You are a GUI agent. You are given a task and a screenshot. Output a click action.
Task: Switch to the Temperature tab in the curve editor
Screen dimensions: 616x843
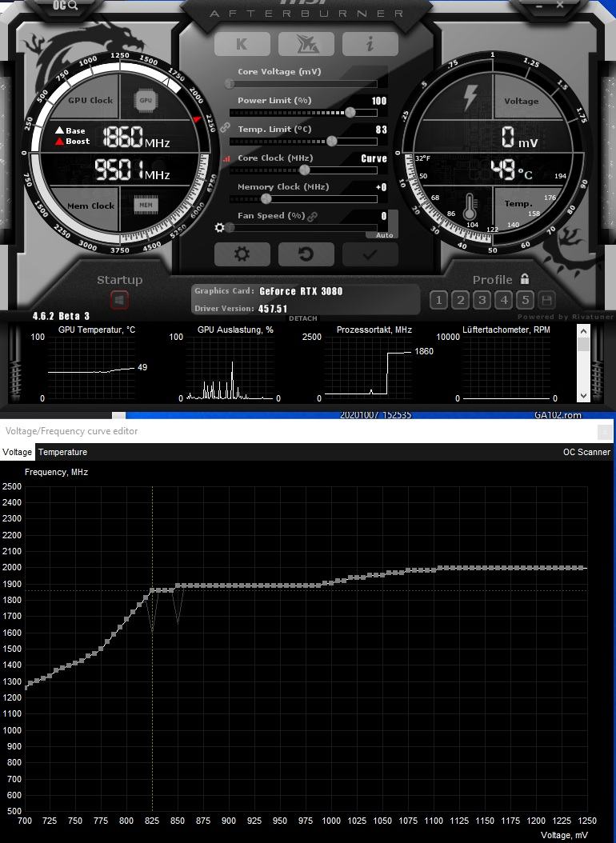point(62,452)
